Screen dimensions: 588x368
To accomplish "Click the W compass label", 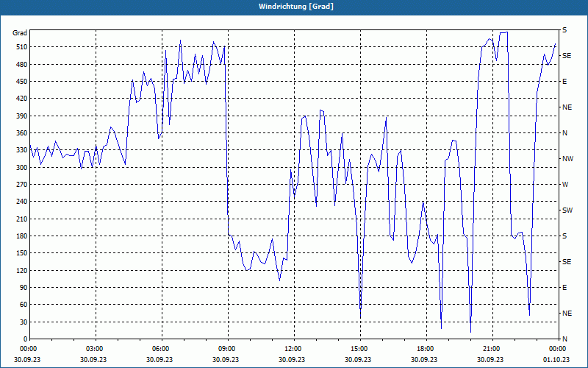I will [x=565, y=185].
